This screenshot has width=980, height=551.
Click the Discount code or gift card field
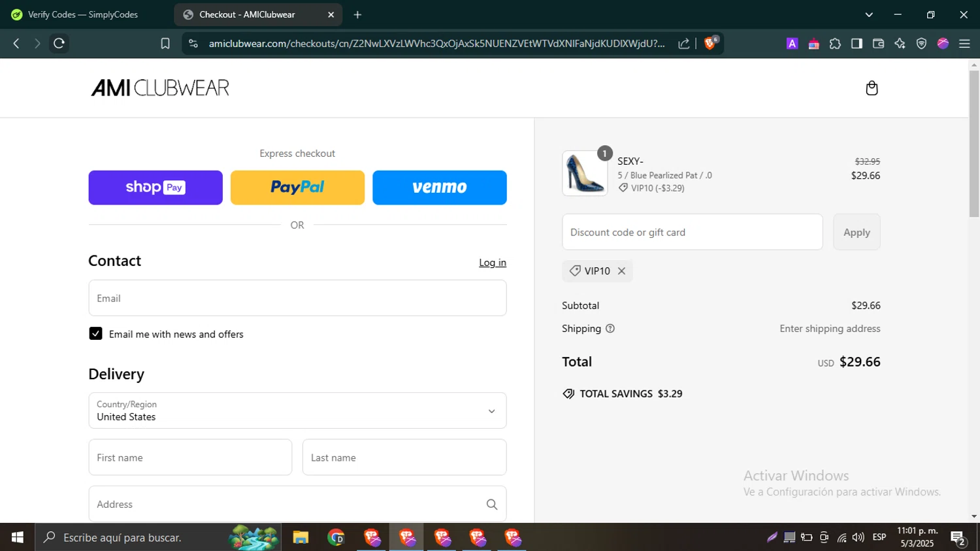692,232
